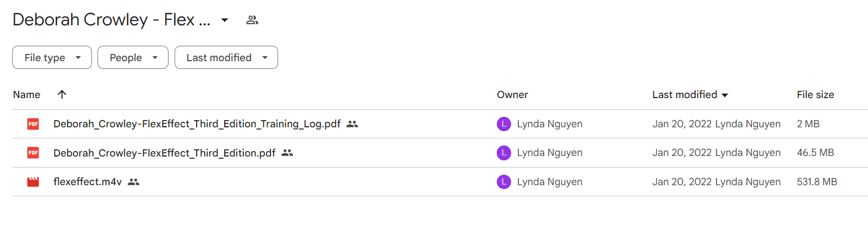
Task: Click shared icon next to FlexEffect_Third_Edition.pdf
Action: coord(287,153)
